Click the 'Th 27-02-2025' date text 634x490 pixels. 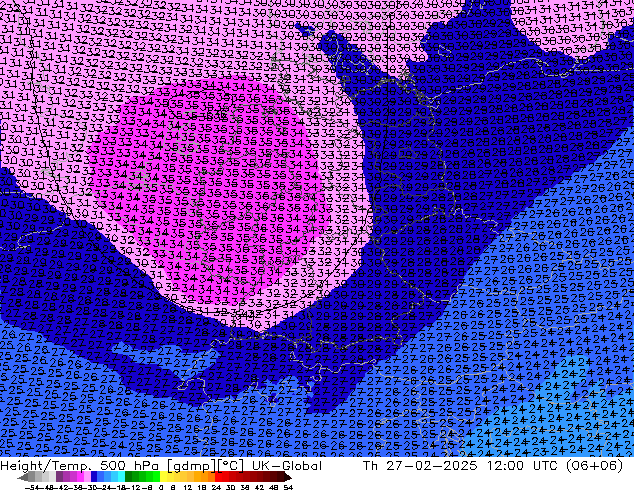pos(420,466)
